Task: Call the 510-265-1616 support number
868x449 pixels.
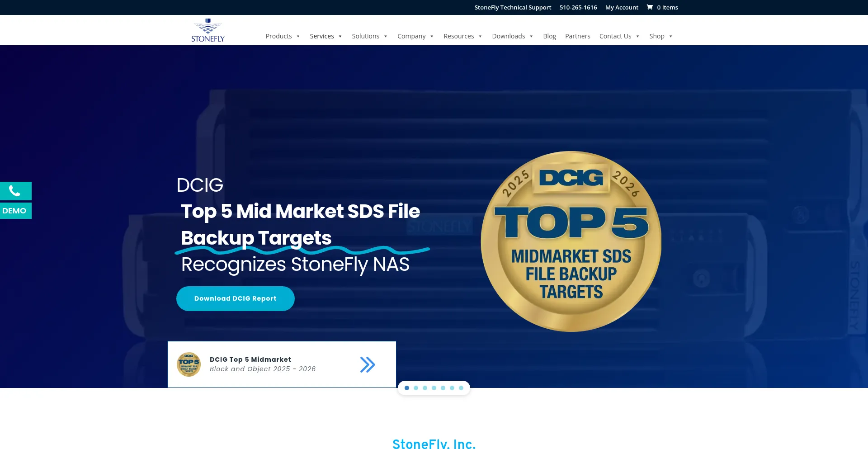Action: [578, 7]
